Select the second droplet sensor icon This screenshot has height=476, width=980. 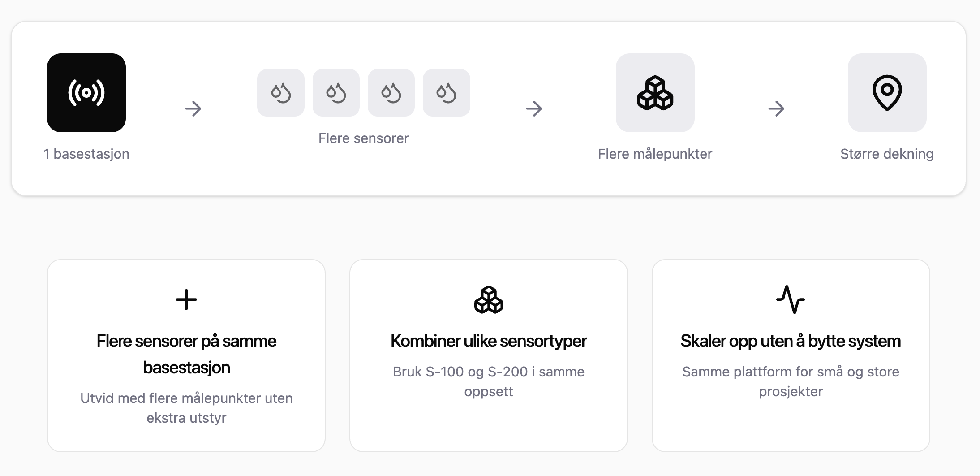pyautogui.click(x=336, y=93)
